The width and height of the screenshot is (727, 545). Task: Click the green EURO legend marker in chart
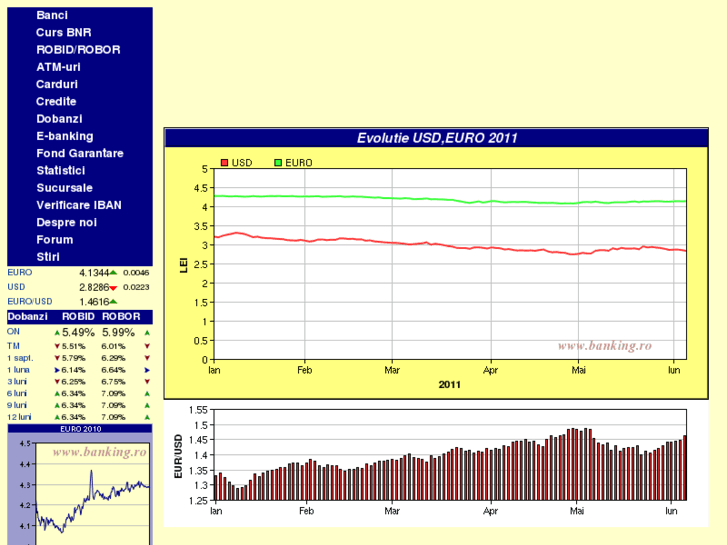pos(279,163)
